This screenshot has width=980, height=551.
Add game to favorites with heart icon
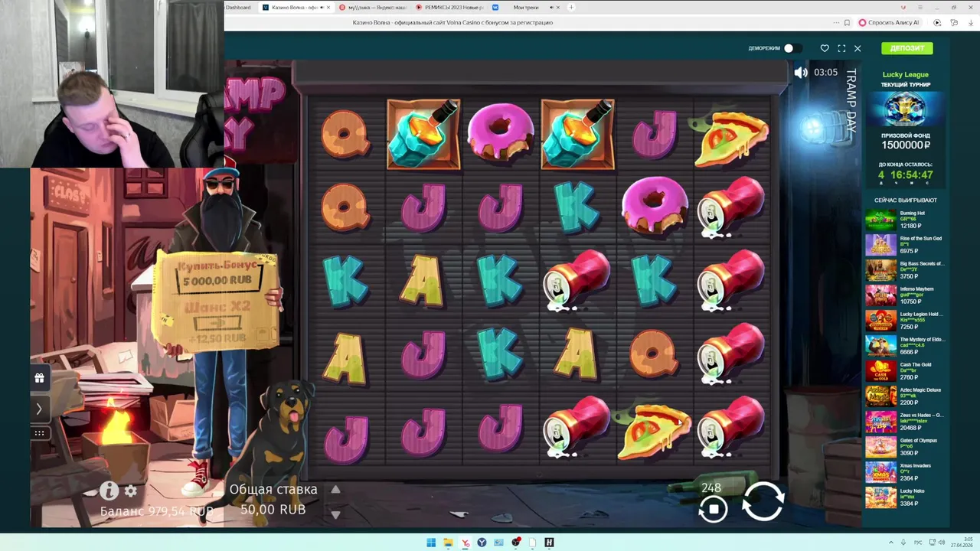[825, 48]
